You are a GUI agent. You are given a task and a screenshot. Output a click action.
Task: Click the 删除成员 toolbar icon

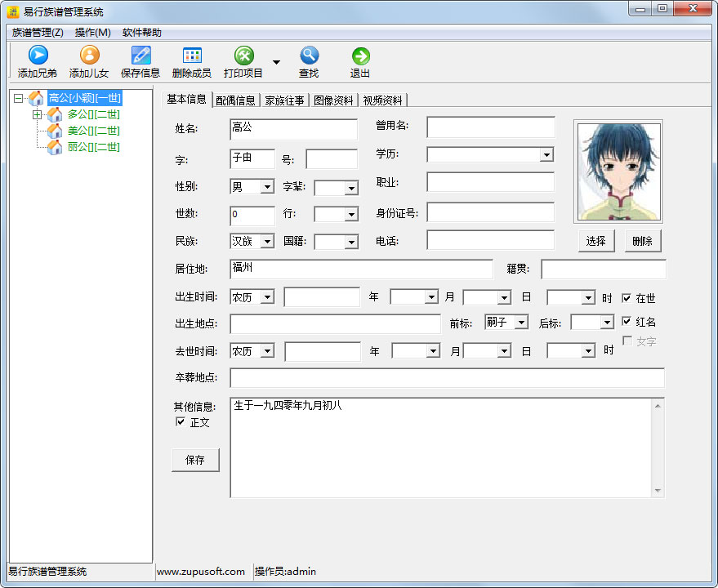pos(192,55)
